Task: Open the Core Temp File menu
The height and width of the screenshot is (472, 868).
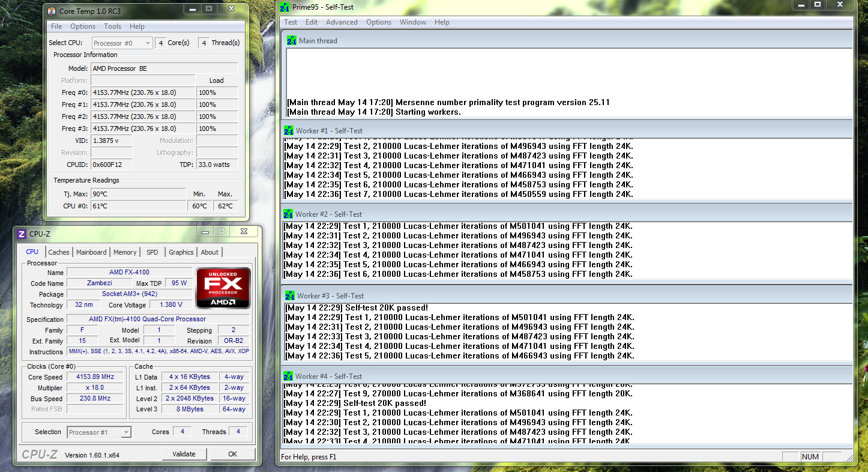Action: tap(56, 26)
